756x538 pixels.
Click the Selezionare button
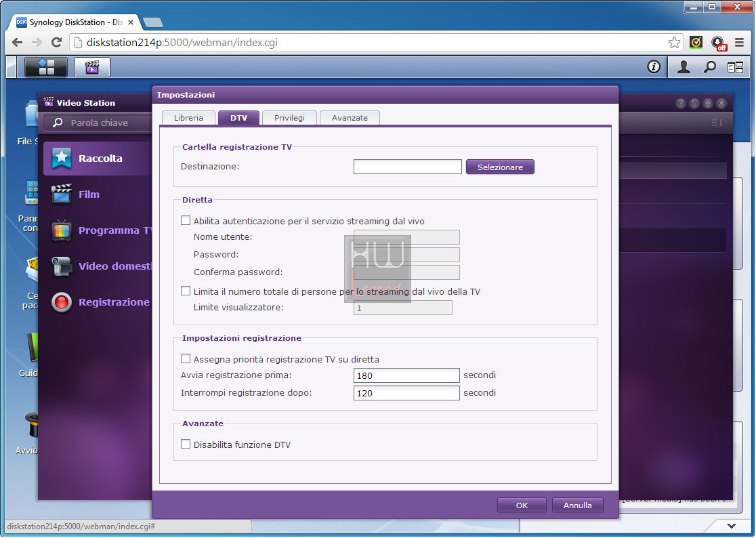point(500,167)
